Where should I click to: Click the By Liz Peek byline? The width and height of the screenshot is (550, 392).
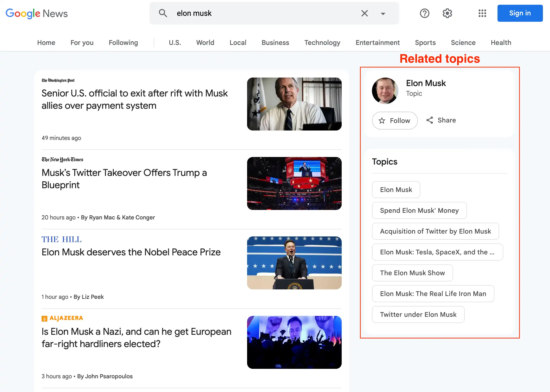point(89,297)
